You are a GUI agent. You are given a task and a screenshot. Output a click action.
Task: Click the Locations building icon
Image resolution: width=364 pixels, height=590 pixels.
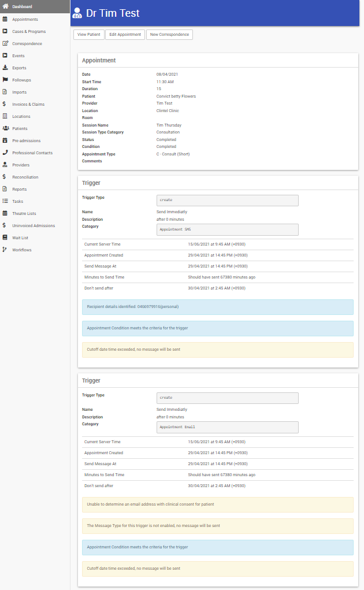5,116
